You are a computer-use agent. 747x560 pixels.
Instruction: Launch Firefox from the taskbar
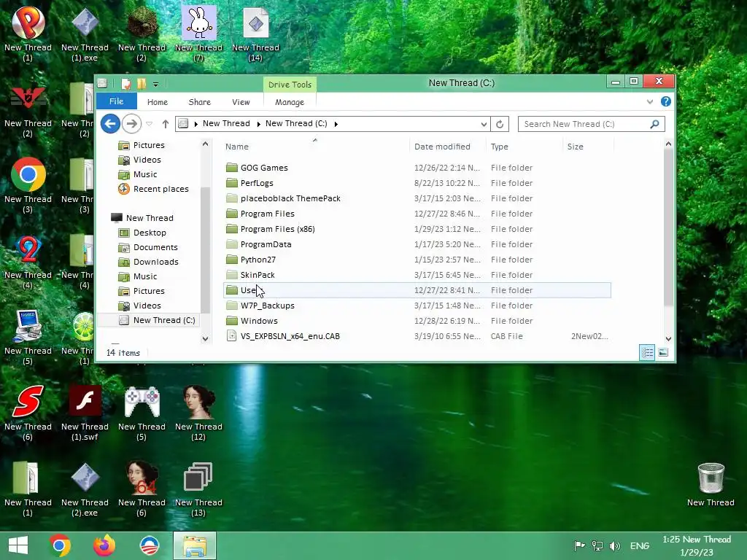(x=104, y=545)
